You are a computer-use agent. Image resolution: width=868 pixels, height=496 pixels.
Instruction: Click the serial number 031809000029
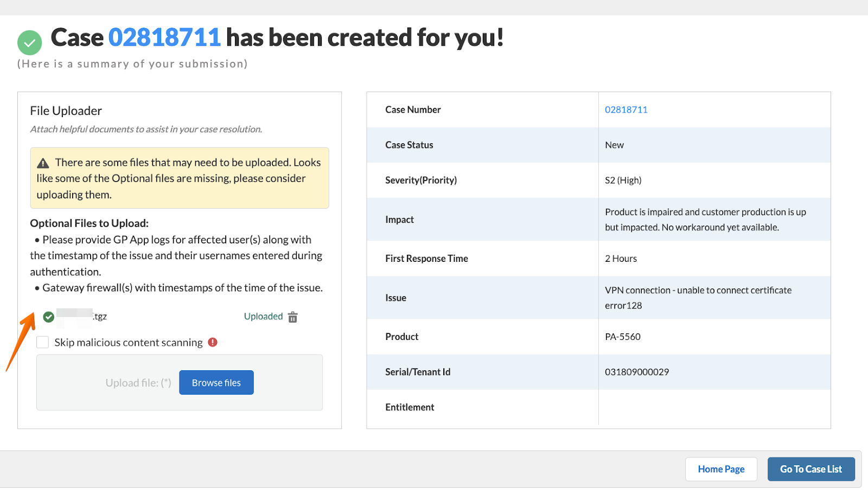(636, 372)
